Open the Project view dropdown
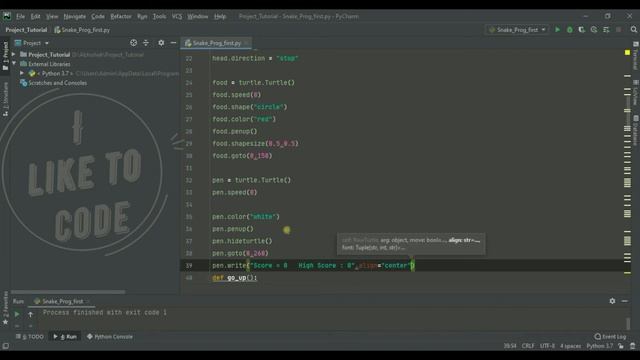The height and width of the screenshot is (360, 640). pyautogui.click(x=32, y=43)
